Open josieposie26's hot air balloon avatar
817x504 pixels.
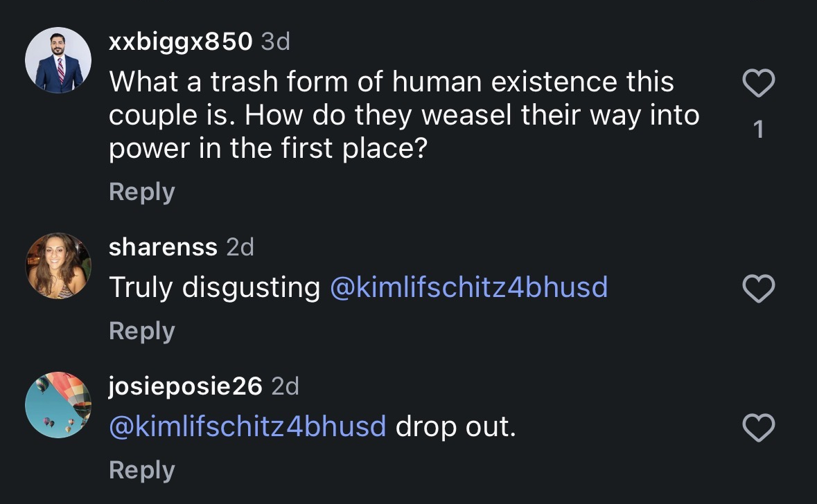pyautogui.click(x=58, y=405)
